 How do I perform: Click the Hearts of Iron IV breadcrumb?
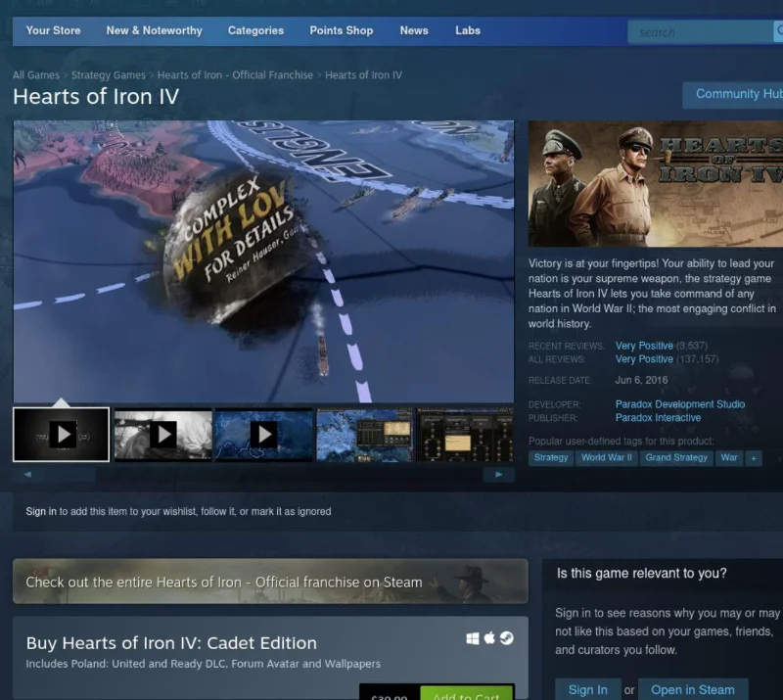[363, 75]
